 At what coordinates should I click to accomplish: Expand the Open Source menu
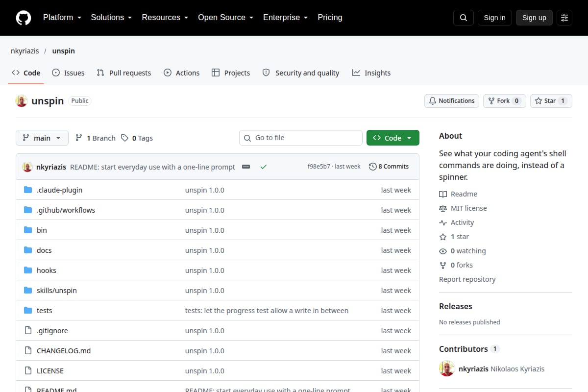point(225,18)
